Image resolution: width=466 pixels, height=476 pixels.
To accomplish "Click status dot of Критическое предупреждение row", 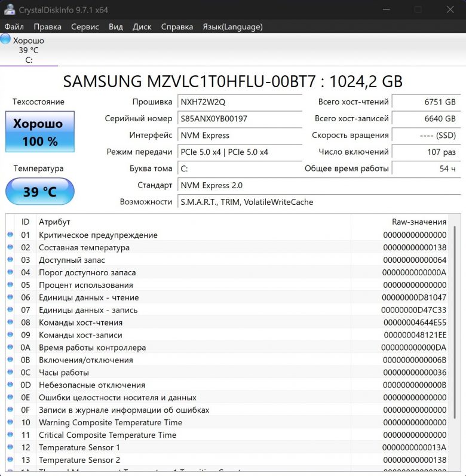I will (x=10, y=234).
